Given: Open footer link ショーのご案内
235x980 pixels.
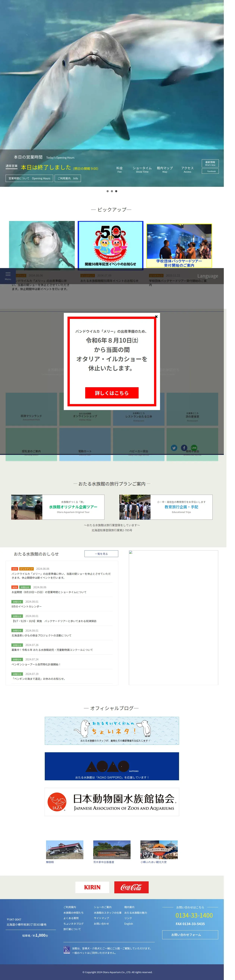Looking at the screenshot, I should tap(103, 907).
